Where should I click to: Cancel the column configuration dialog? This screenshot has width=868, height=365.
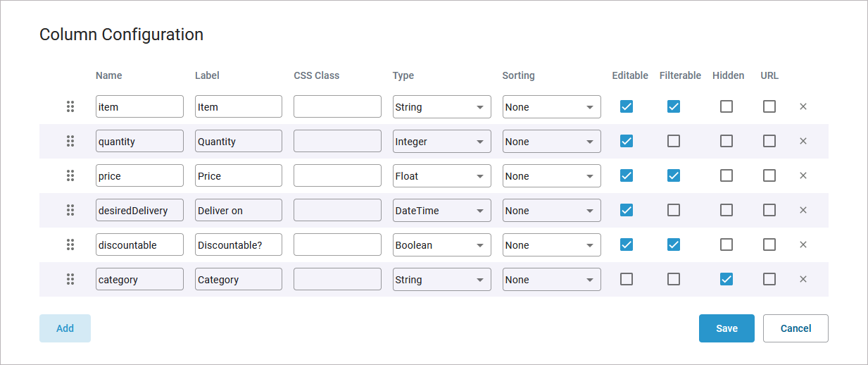pyautogui.click(x=795, y=328)
